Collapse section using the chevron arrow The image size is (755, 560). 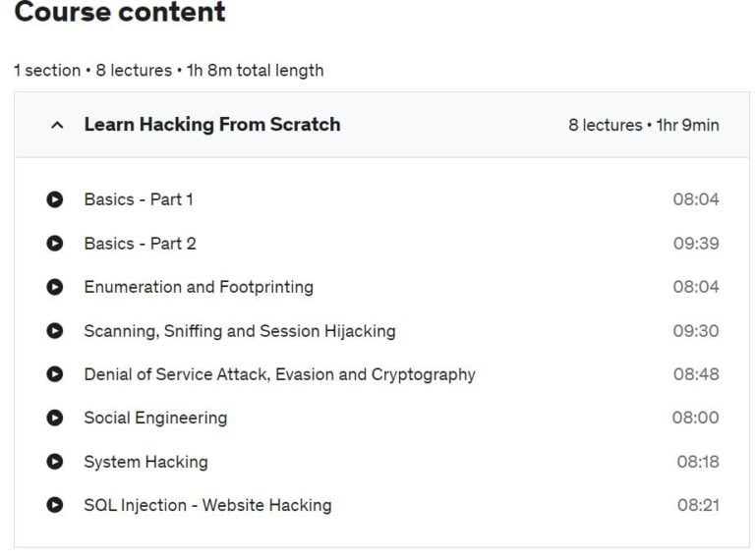point(57,125)
